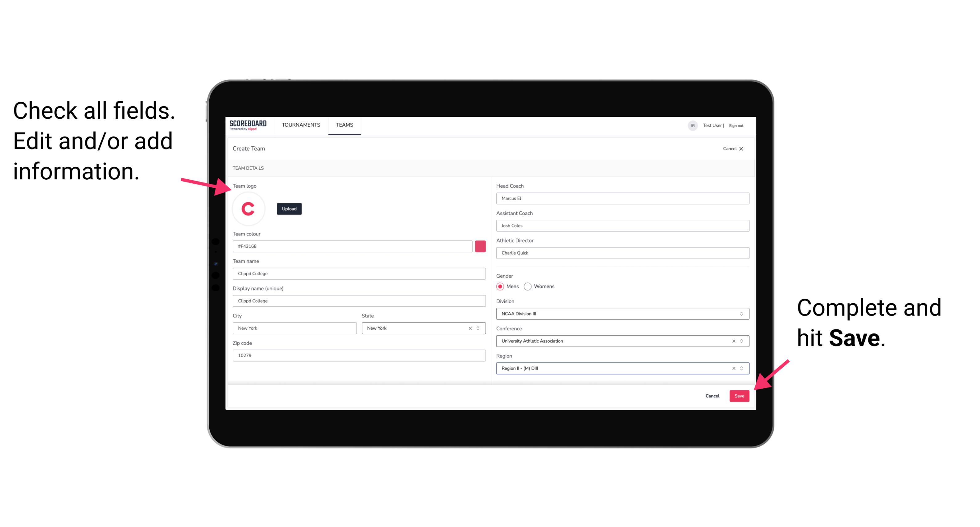Image resolution: width=980 pixels, height=527 pixels.
Task: Click the X icon to clear Region field
Action: pyautogui.click(x=733, y=369)
